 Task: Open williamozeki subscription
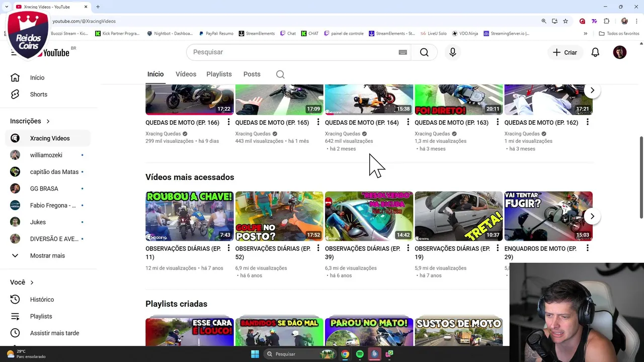pos(48,155)
